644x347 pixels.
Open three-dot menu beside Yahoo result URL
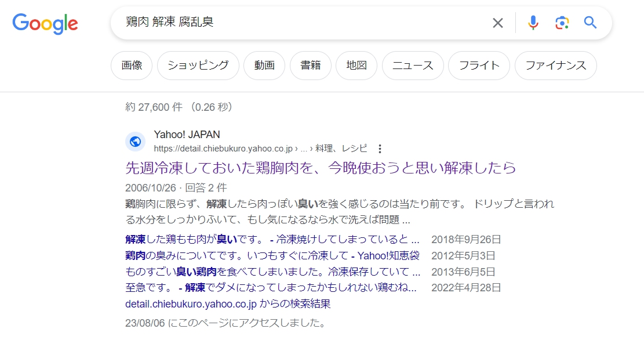380,149
